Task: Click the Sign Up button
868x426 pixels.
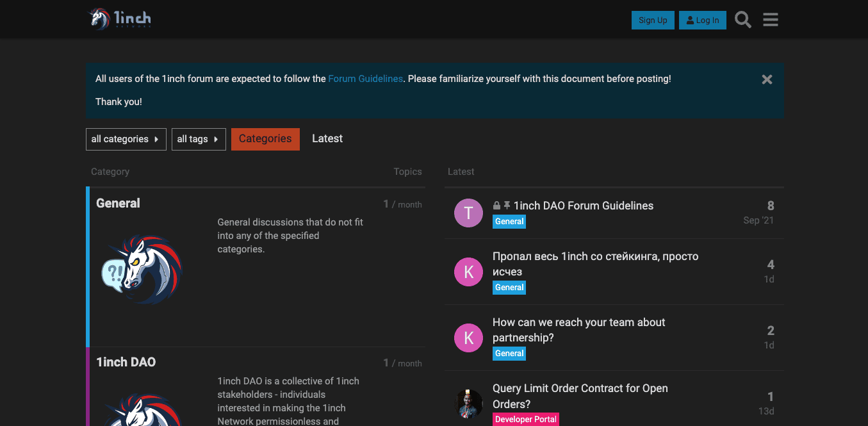Action: 653,20
